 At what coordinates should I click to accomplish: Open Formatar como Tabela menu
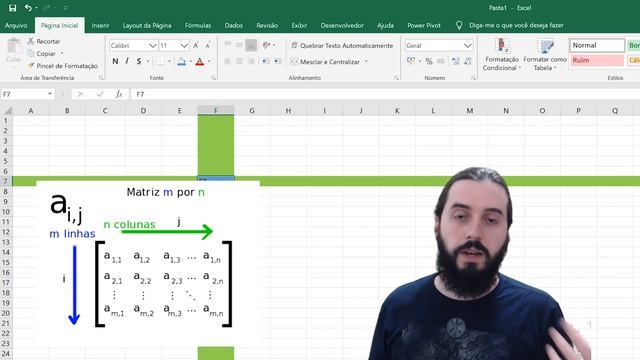pyautogui.click(x=545, y=55)
